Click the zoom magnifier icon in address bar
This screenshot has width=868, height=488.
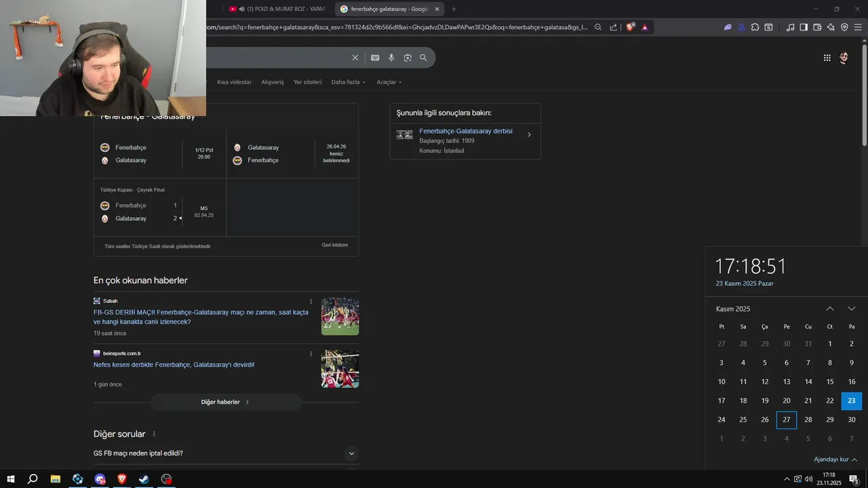(x=598, y=27)
